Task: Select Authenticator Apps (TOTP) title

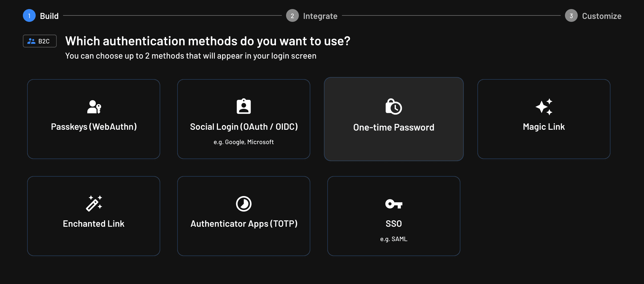Action: (244, 224)
